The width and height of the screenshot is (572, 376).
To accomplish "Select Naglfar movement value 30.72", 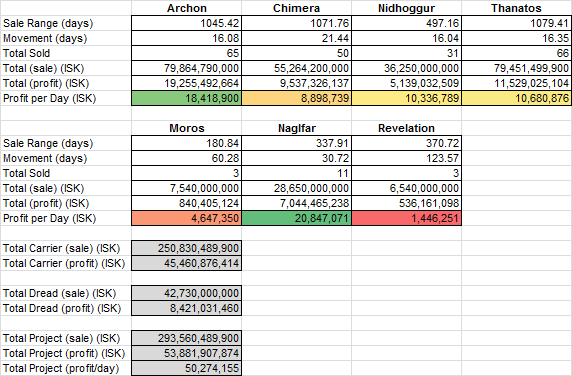I will tap(296, 158).
